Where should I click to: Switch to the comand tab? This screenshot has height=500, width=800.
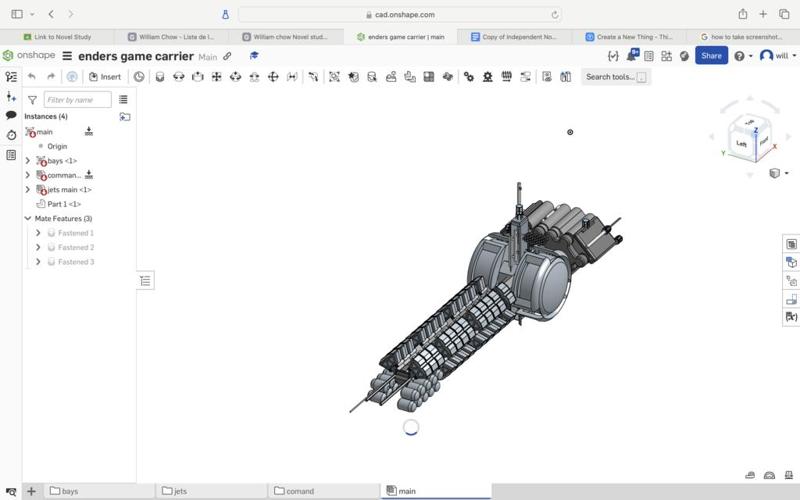coord(323,491)
